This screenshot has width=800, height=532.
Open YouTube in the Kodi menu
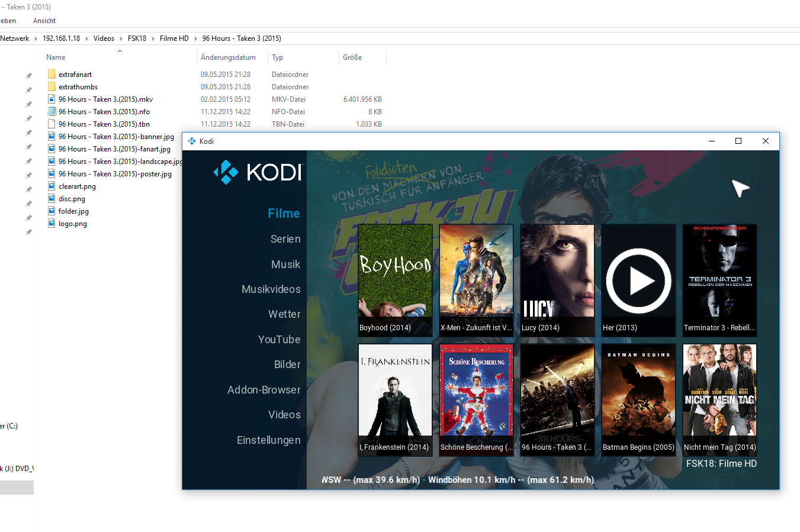279,340
